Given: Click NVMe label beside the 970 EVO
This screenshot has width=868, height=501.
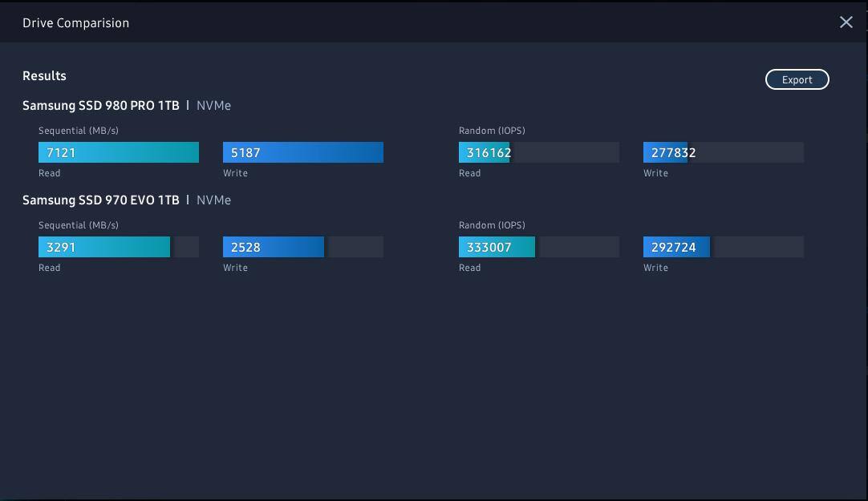Looking at the screenshot, I should 213,200.
